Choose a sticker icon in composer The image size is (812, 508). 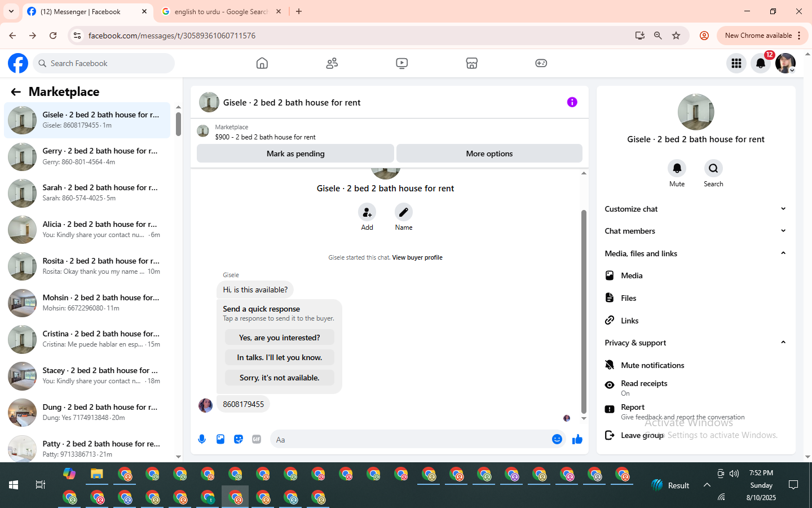pos(239,439)
